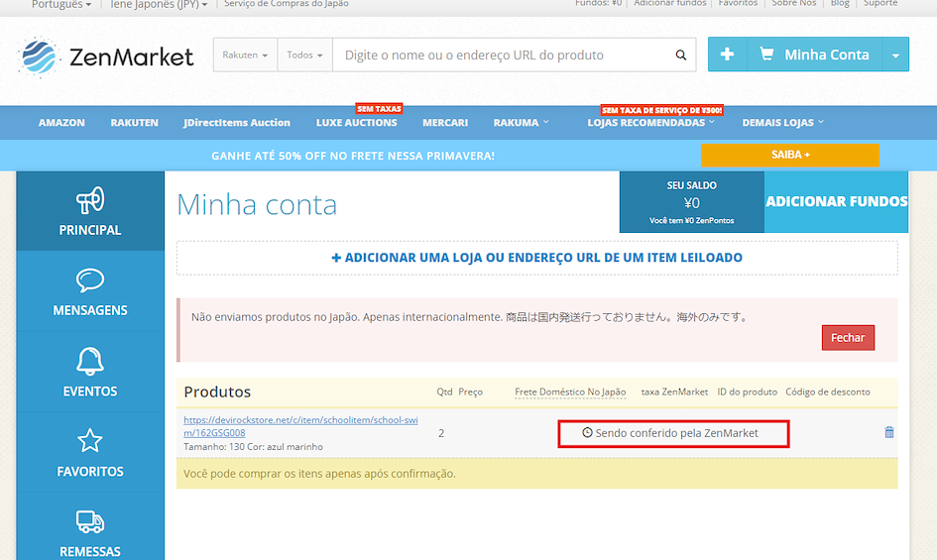Click the taxa ZenMarket column header

pos(674,392)
